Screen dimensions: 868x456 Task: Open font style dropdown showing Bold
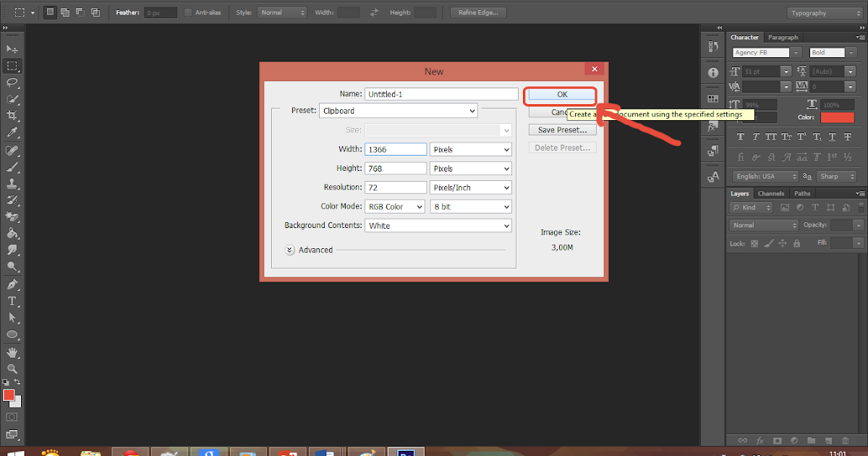point(833,53)
